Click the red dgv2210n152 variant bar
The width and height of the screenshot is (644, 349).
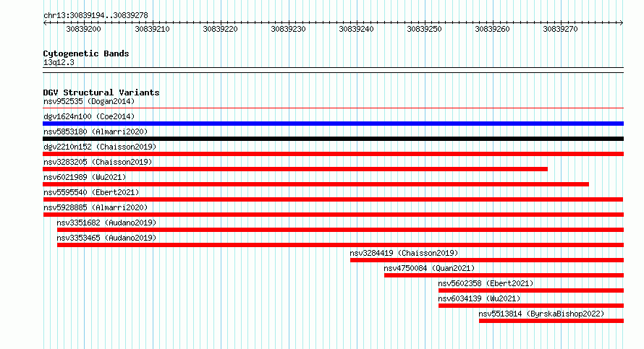pyautogui.click(x=333, y=154)
